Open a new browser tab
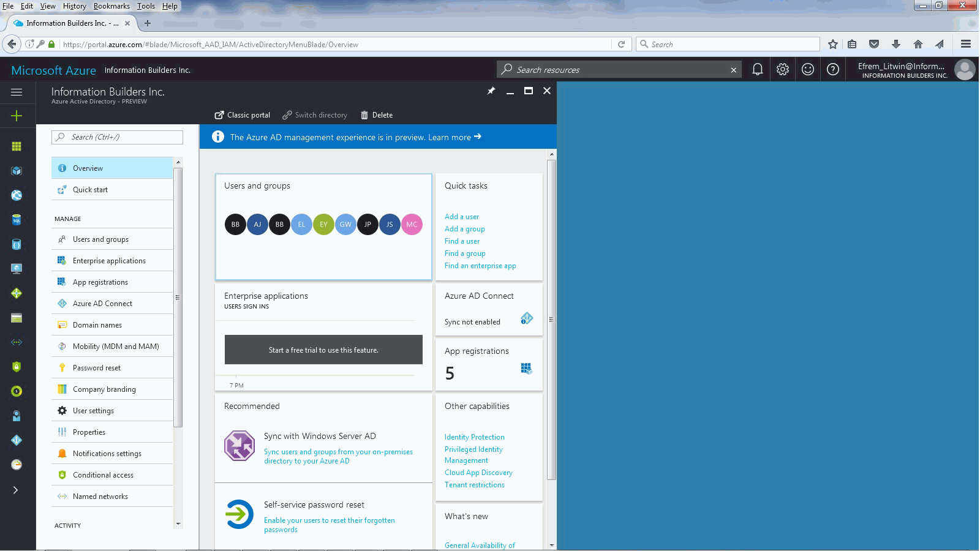Image resolution: width=980 pixels, height=551 pixels. (x=148, y=23)
